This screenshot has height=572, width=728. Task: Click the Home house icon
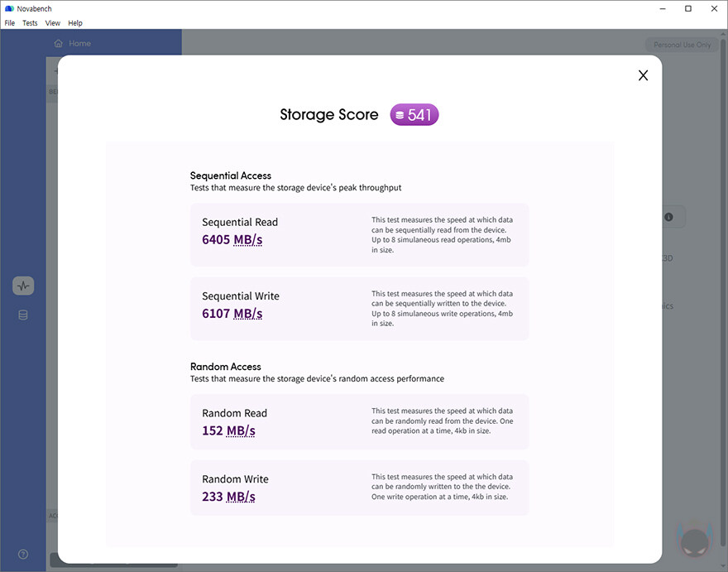point(58,43)
